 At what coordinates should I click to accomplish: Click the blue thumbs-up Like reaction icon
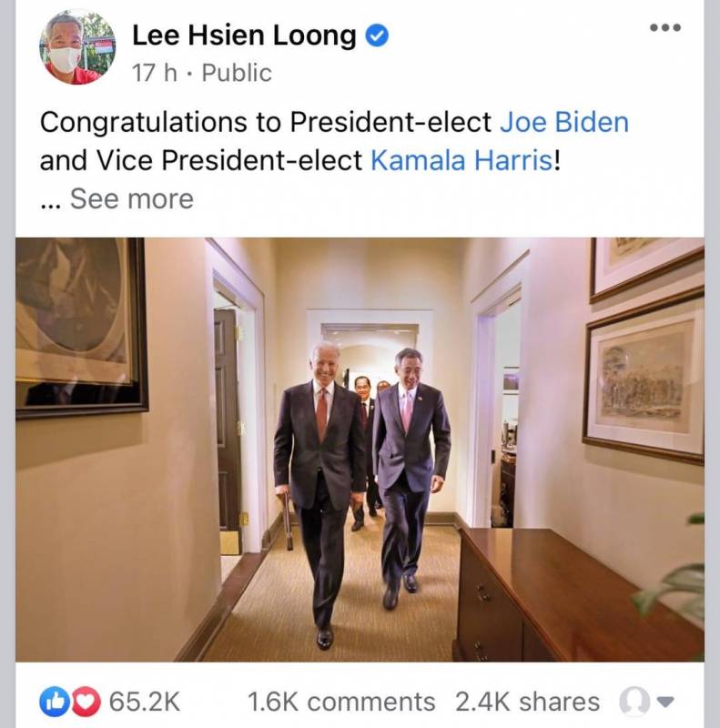click(52, 702)
